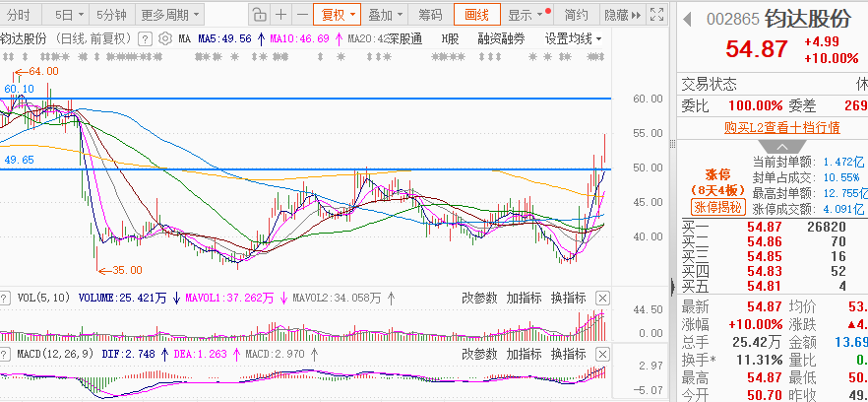Expand the 叠加 overlay dropdown

click(x=386, y=15)
